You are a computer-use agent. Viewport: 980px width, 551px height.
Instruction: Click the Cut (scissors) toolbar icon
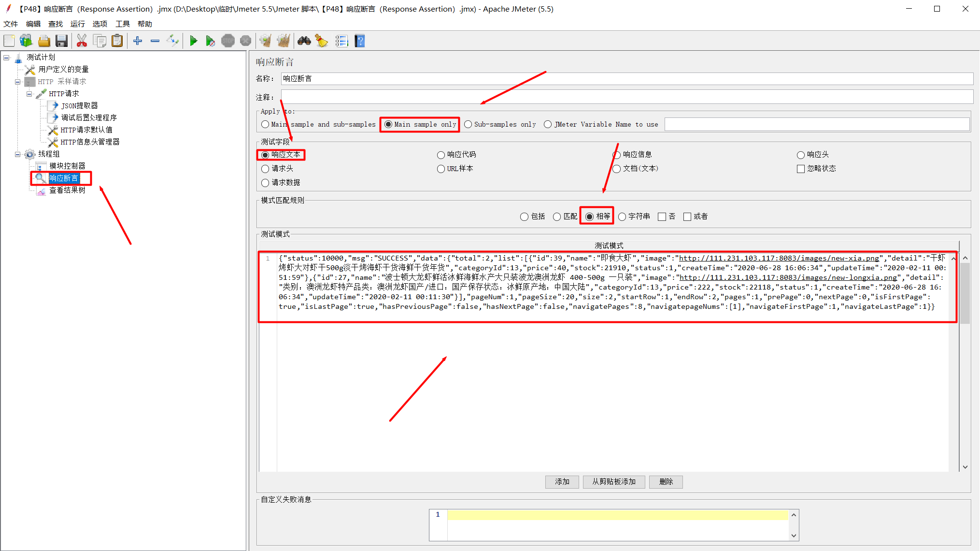(82, 41)
